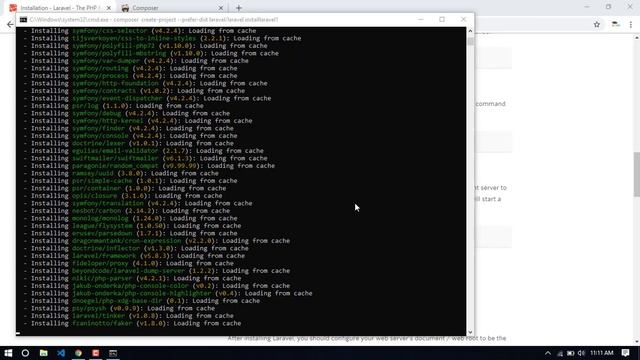Click the psy/psysh install line

(x=119, y=309)
